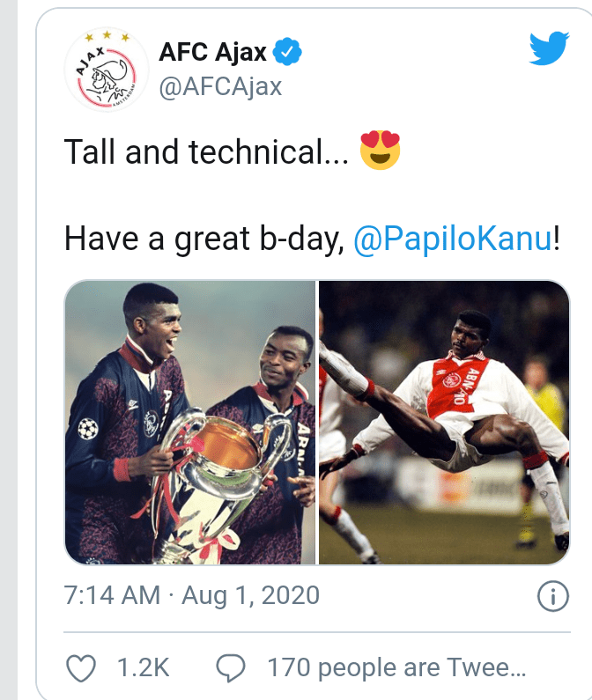
Task: Open the right bicycle-kick photo
Action: pos(444,423)
